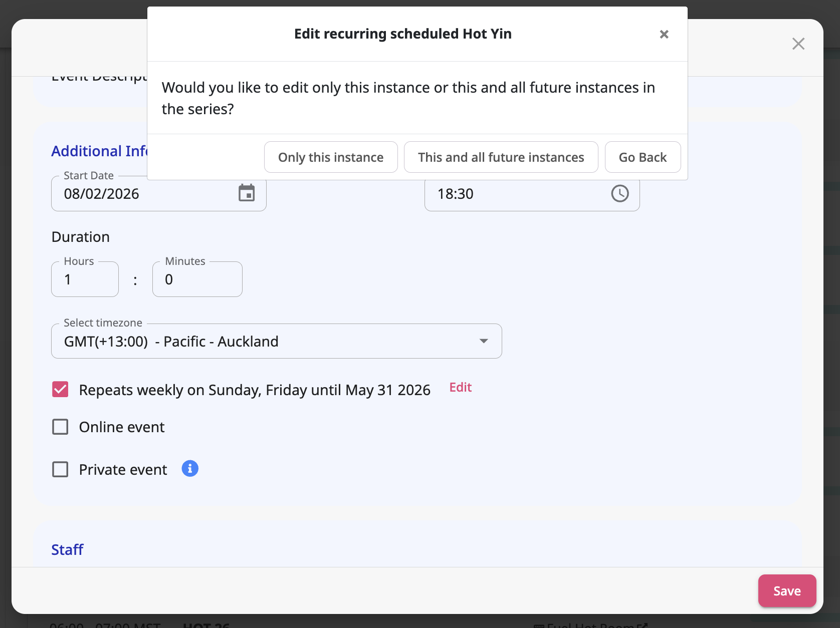Focus the 18:30 start time field
The image size is (840, 628).
coord(532,193)
